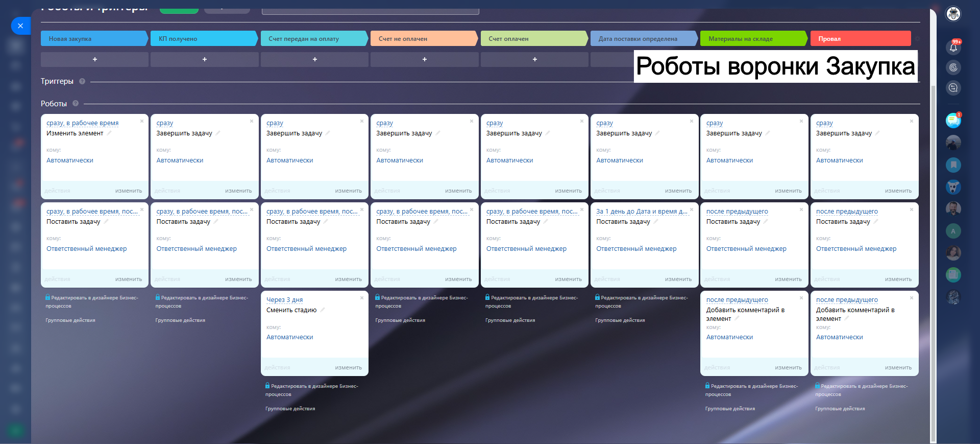
Task: Open Групповые действия under Счет передан на оплату column
Action: coord(290,409)
